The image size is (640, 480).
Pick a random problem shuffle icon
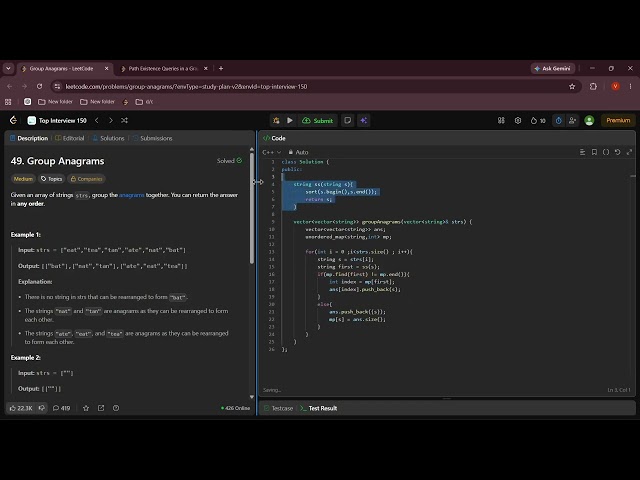tap(124, 120)
